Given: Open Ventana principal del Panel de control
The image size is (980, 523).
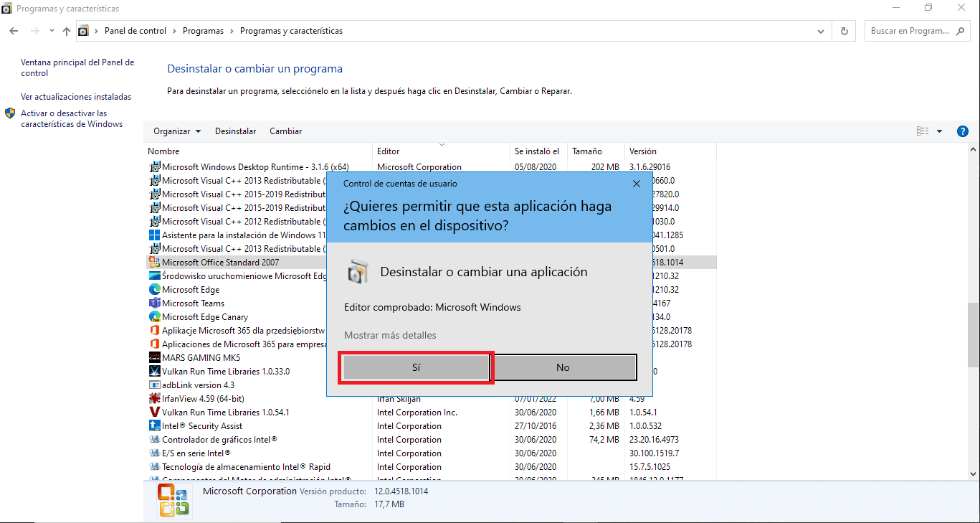Looking at the screenshot, I should pyautogui.click(x=77, y=67).
